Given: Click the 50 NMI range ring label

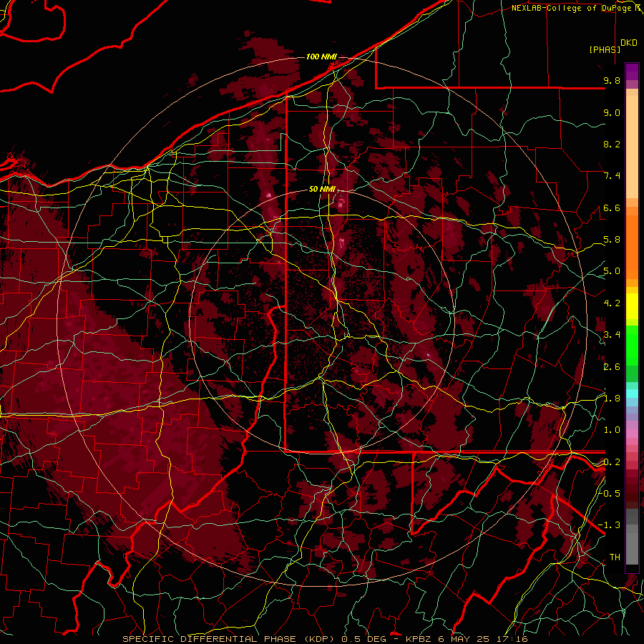Looking at the screenshot, I should point(322,189).
